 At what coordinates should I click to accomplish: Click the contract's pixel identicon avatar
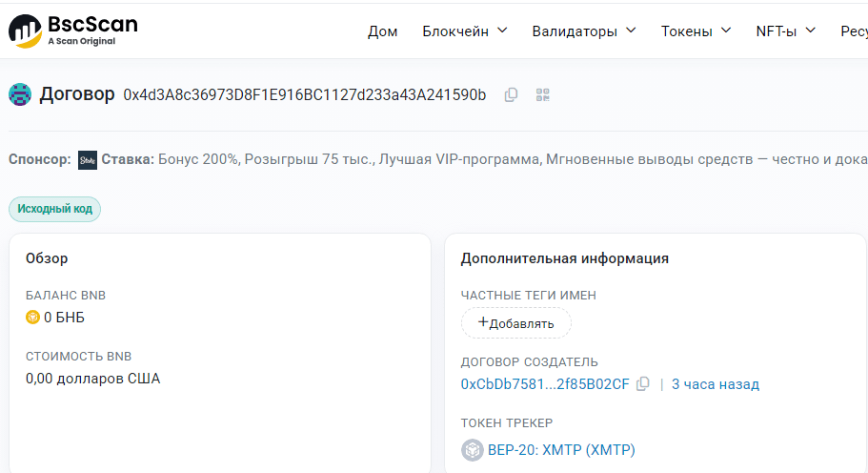(20, 94)
